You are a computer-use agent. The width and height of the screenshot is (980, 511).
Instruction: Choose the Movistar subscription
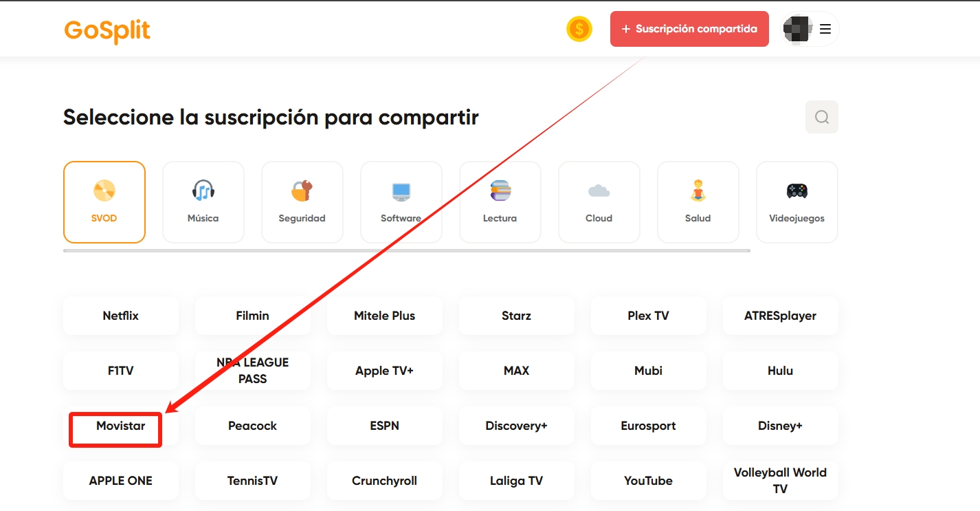point(121,426)
